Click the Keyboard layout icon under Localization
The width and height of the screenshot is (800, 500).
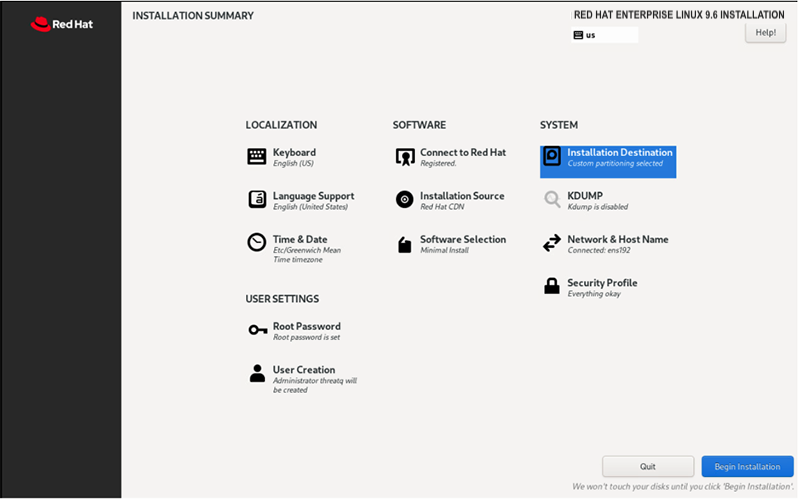[257, 156]
